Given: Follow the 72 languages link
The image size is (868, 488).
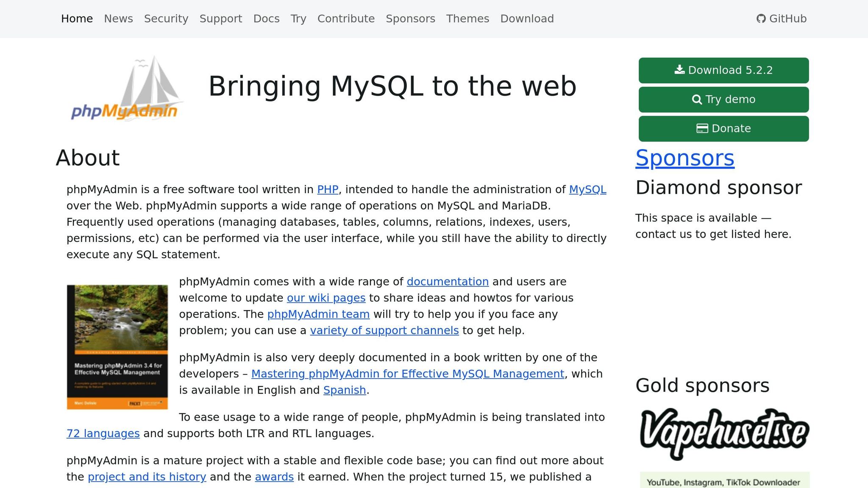Looking at the screenshot, I should coord(103,433).
